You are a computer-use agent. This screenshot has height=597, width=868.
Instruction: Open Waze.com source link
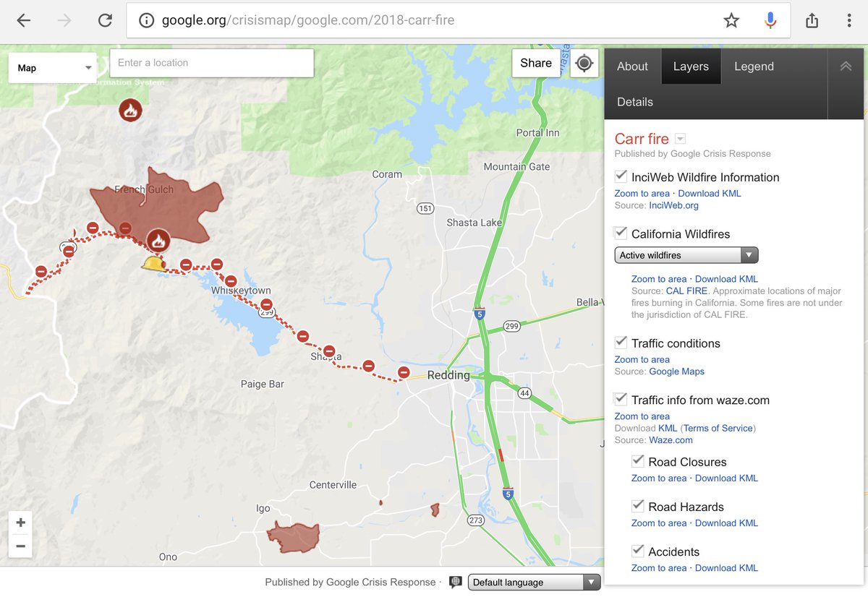click(671, 439)
